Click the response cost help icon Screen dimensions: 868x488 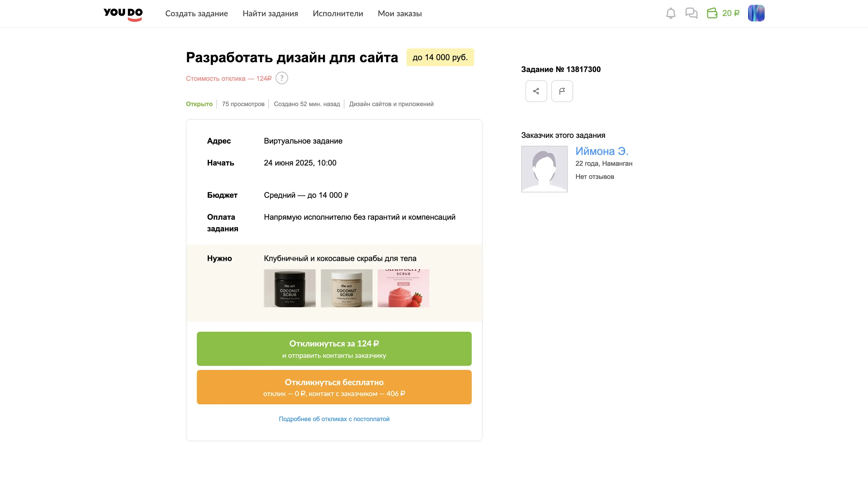[282, 78]
